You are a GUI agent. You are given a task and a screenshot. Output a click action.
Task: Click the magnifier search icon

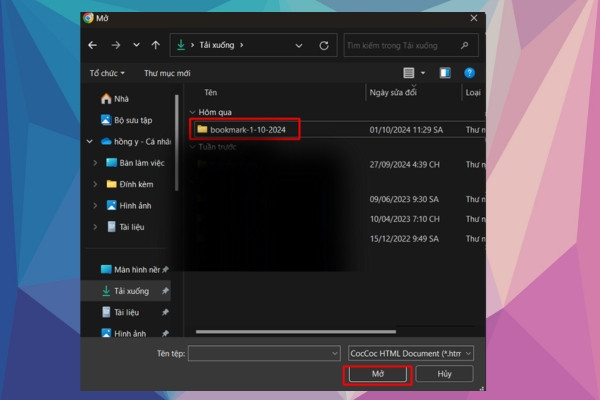point(465,46)
